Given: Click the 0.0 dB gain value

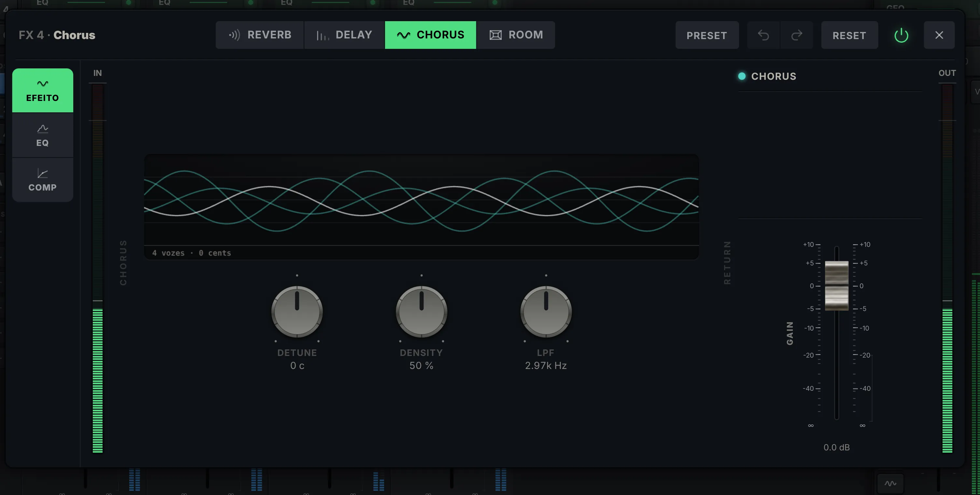Looking at the screenshot, I should 836,447.
